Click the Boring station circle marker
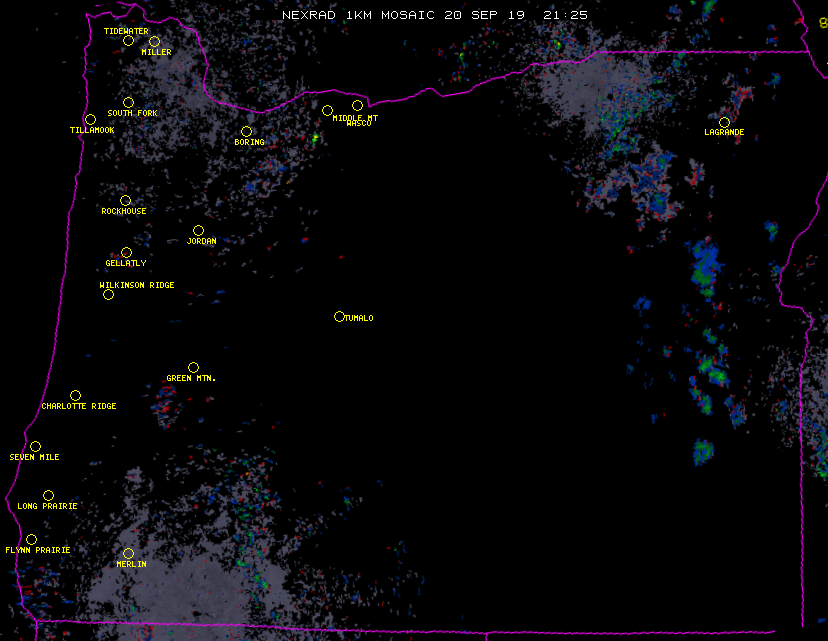 pyautogui.click(x=246, y=132)
